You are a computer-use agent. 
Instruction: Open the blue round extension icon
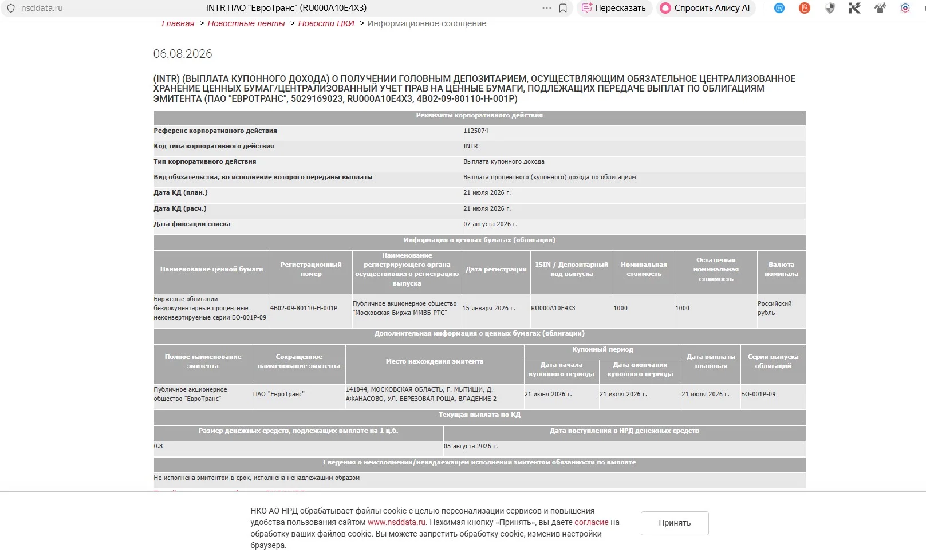click(x=779, y=8)
